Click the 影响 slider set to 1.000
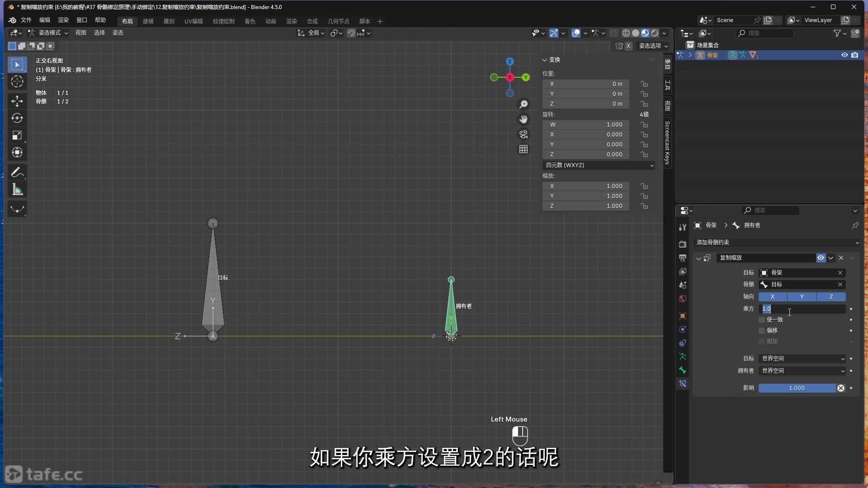The height and width of the screenshot is (488, 868). (797, 388)
